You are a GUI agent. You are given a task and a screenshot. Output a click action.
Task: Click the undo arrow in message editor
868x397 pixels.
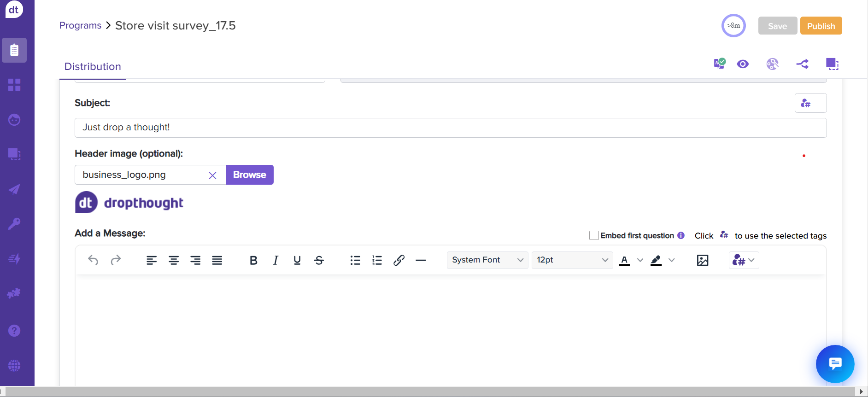pyautogui.click(x=93, y=260)
